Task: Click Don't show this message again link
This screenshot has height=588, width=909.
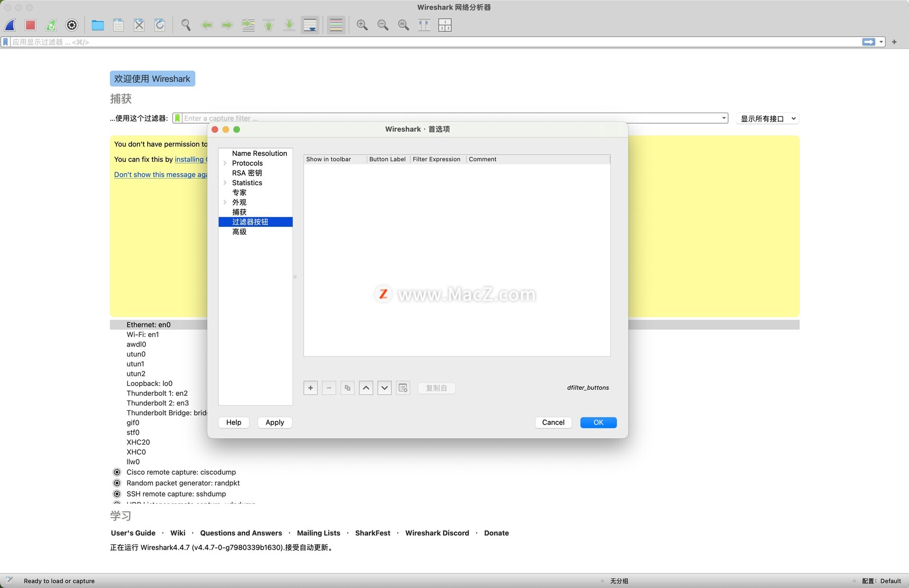Action: click(x=160, y=175)
